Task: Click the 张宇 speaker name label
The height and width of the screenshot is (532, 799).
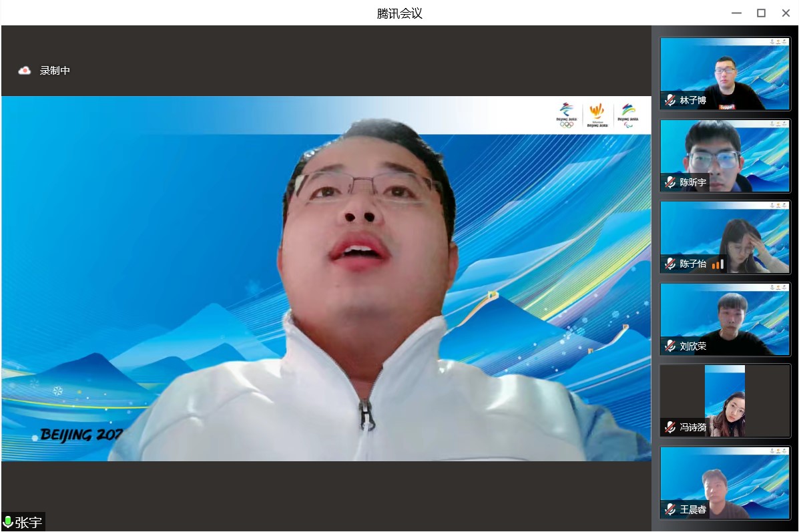Action: click(x=29, y=523)
